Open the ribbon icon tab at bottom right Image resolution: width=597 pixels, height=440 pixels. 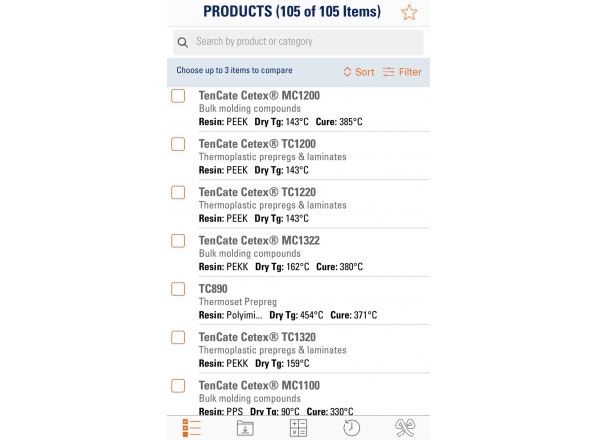[x=405, y=428]
